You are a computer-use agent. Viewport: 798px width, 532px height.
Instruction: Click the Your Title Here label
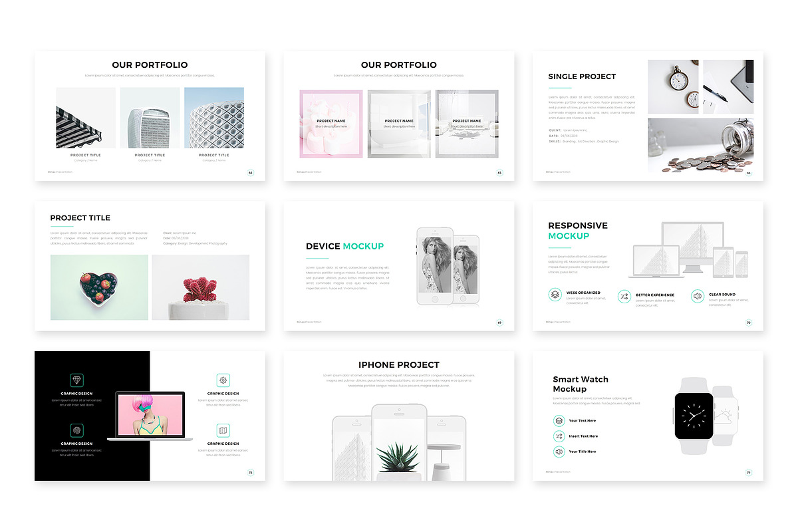point(583,452)
